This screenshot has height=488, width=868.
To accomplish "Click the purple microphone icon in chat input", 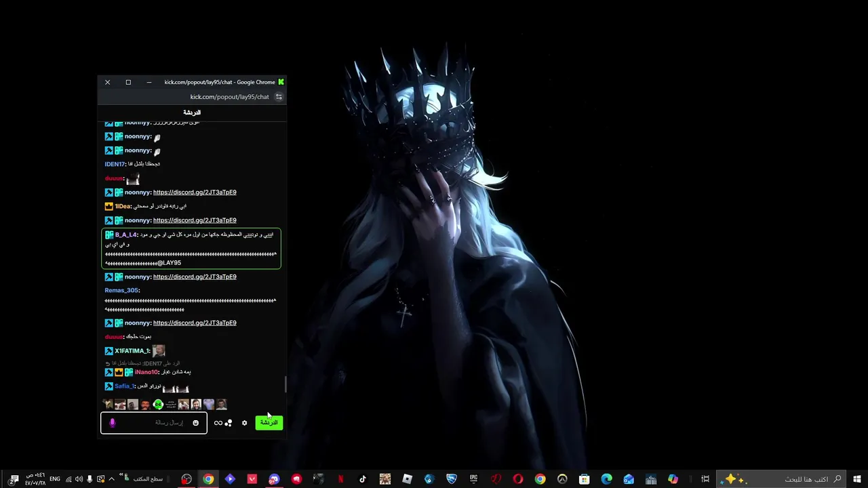I will click(113, 423).
